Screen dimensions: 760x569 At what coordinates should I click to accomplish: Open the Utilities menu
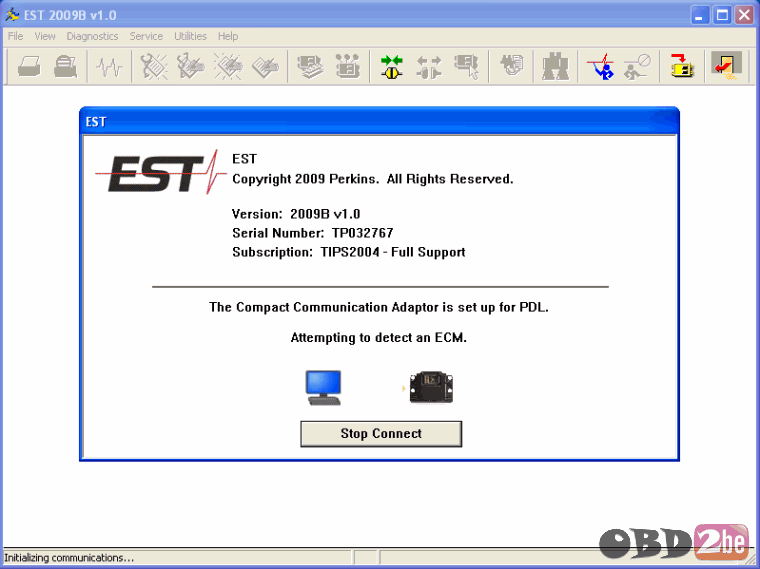pos(190,36)
